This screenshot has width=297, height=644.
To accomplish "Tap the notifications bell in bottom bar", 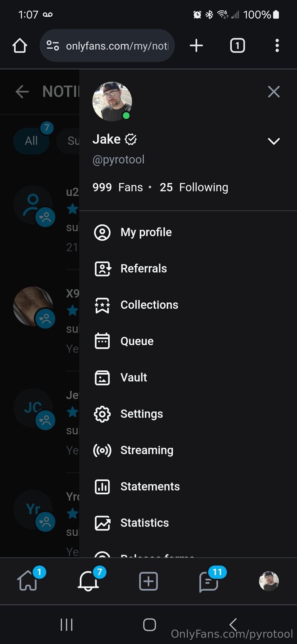I will coord(89,581).
